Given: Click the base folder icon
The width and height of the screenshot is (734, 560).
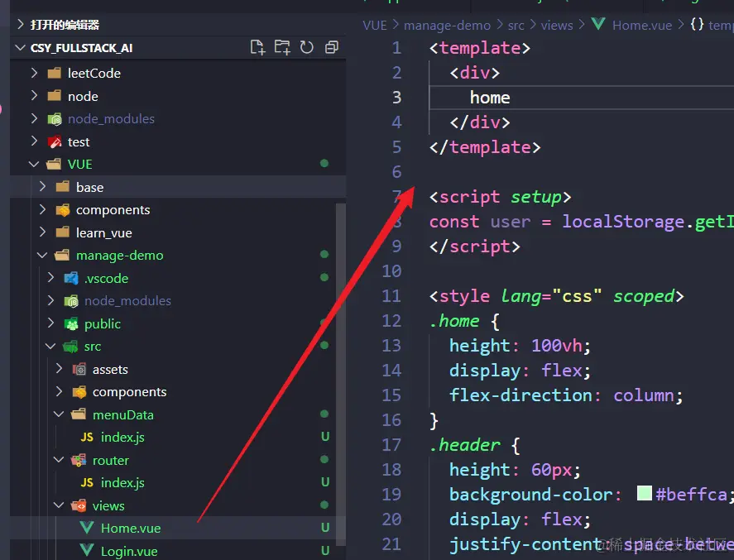Looking at the screenshot, I should click(x=62, y=187).
